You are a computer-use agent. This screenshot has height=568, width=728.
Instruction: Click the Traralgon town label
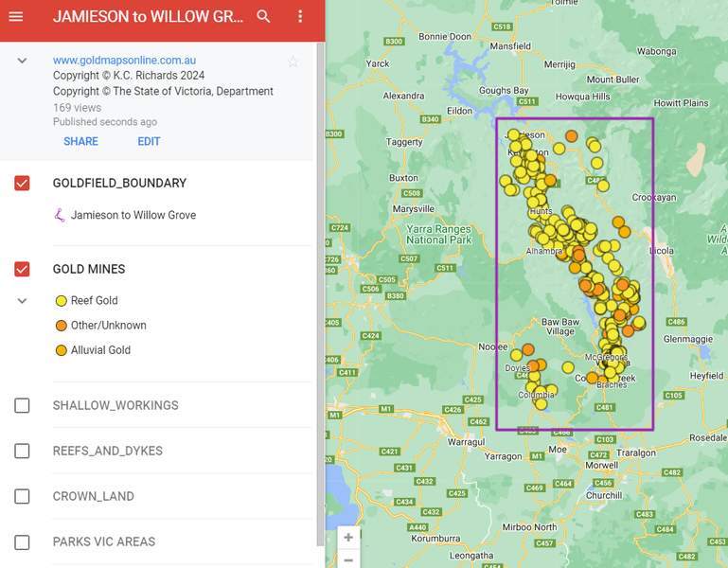point(635,453)
